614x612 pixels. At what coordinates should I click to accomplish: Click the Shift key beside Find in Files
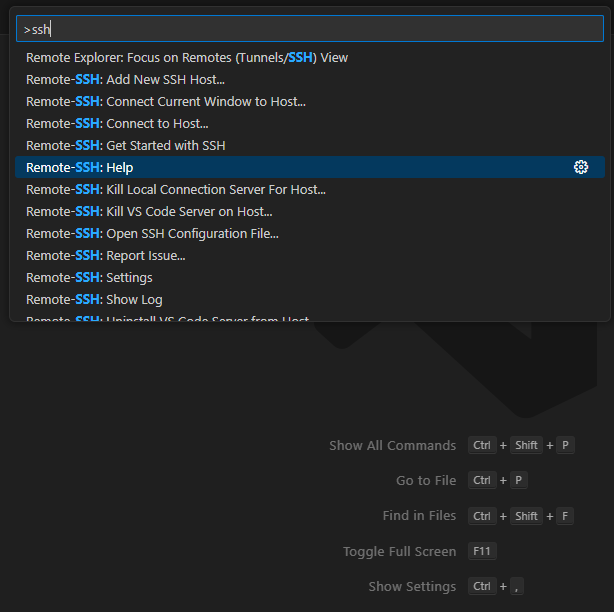point(526,516)
